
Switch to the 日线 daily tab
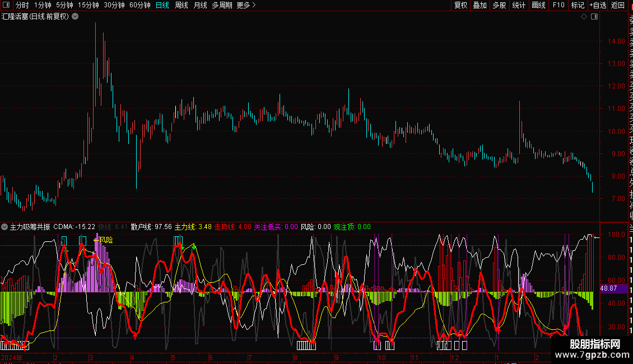[162, 5]
